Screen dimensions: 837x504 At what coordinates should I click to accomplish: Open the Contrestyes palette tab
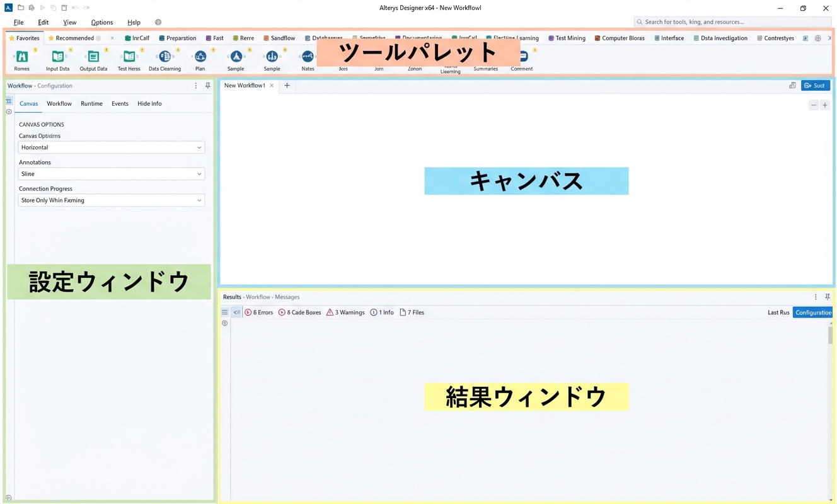coord(775,38)
